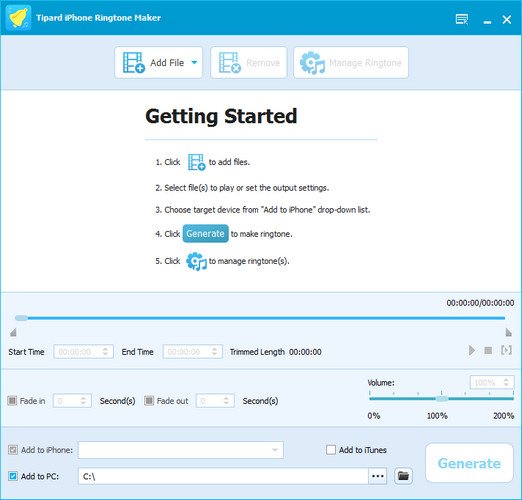The width and height of the screenshot is (522, 500).
Task: Click the Volume slider handle
Action: click(442, 398)
